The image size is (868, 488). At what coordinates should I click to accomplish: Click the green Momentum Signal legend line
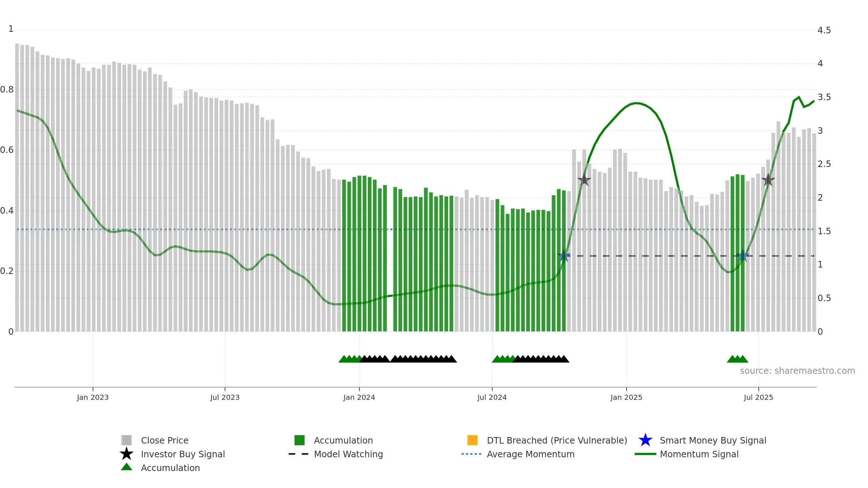pos(645,454)
